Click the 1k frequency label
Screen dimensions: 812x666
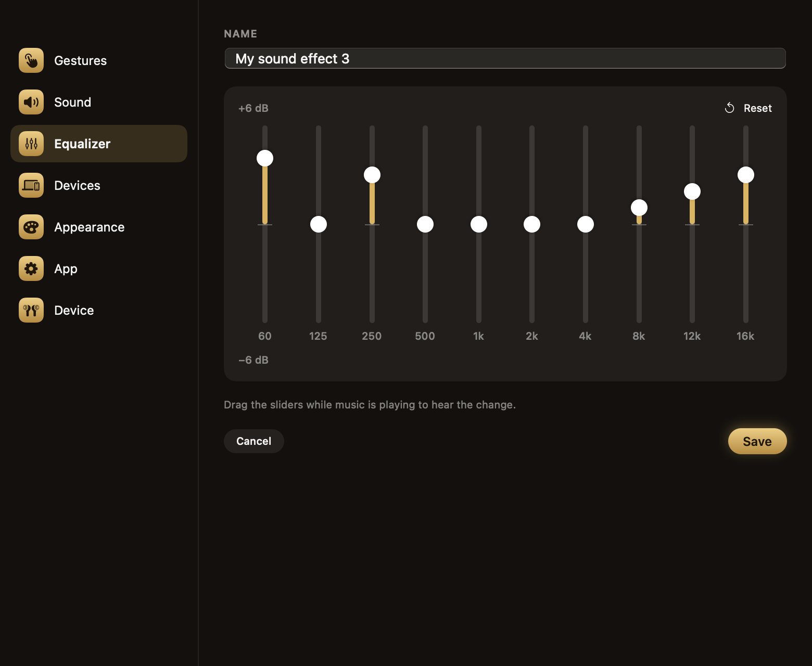coord(478,336)
